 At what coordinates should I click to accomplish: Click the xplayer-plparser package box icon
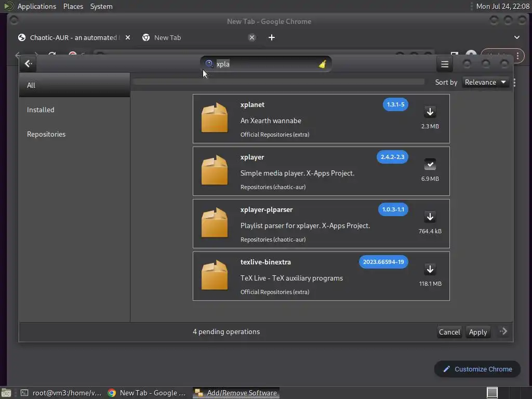pos(215,223)
